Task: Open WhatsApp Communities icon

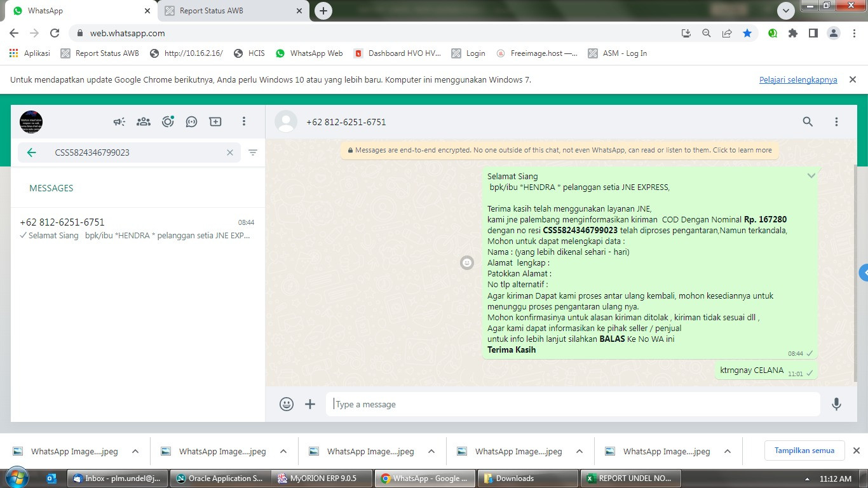Action: pos(144,121)
